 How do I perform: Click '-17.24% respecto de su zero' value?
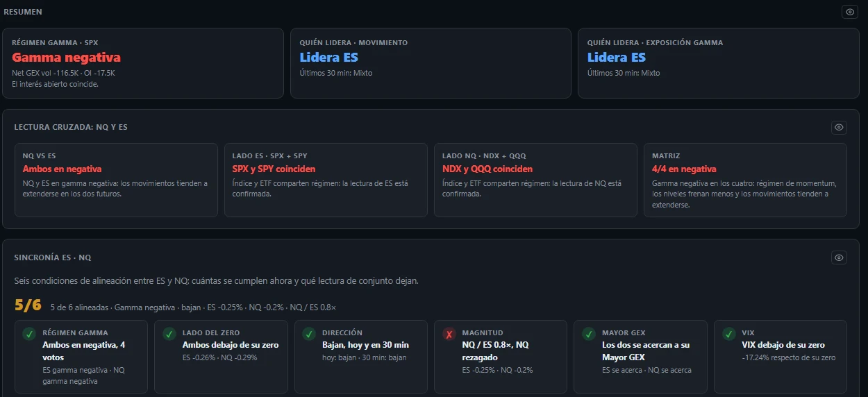click(789, 358)
